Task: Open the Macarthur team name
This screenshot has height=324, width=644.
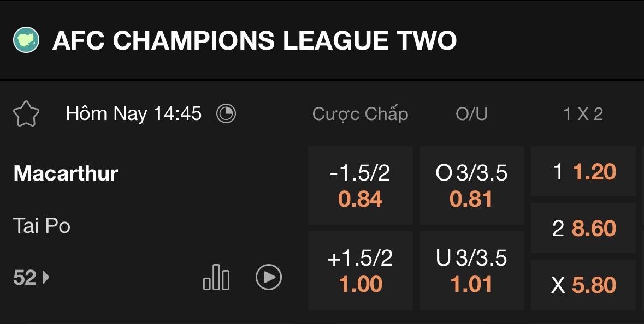Action: [x=66, y=173]
